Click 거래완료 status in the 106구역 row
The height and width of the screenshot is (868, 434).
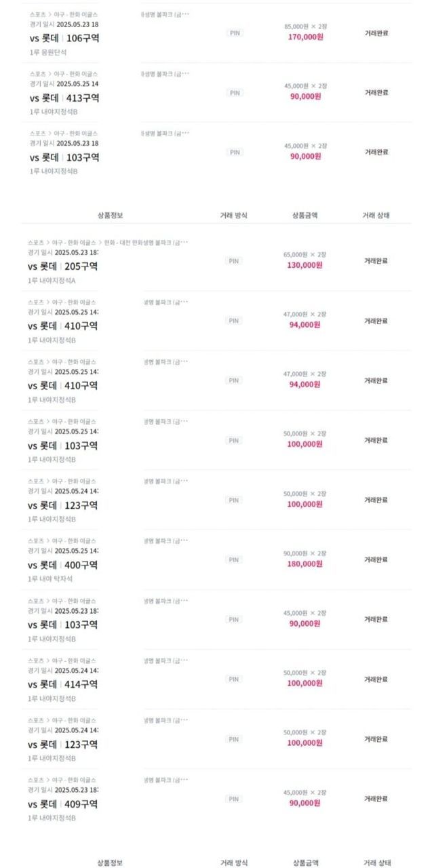click(376, 33)
